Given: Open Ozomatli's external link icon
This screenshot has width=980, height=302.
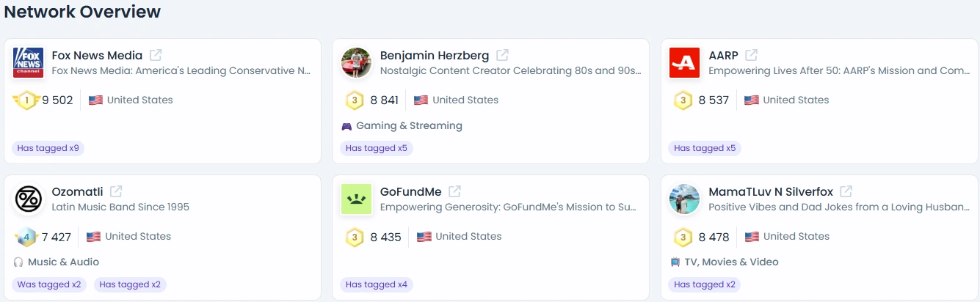Looking at the screenshot, I should [x=116, y=191].
